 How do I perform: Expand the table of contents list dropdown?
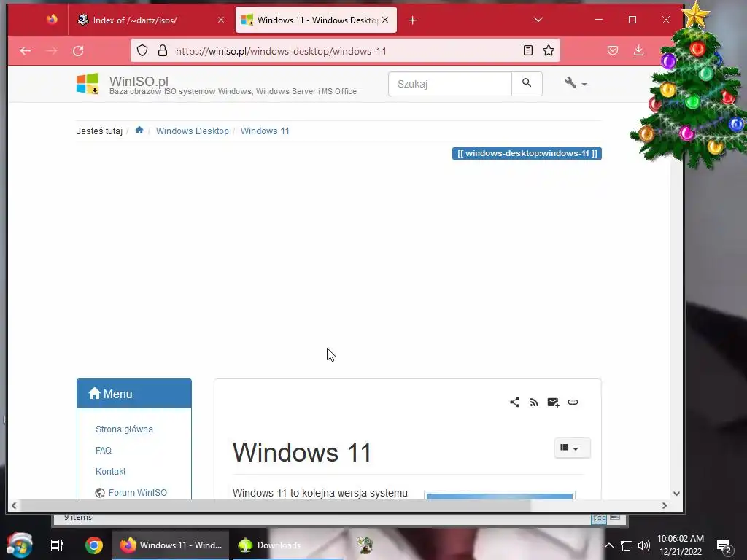coord(572,448)
